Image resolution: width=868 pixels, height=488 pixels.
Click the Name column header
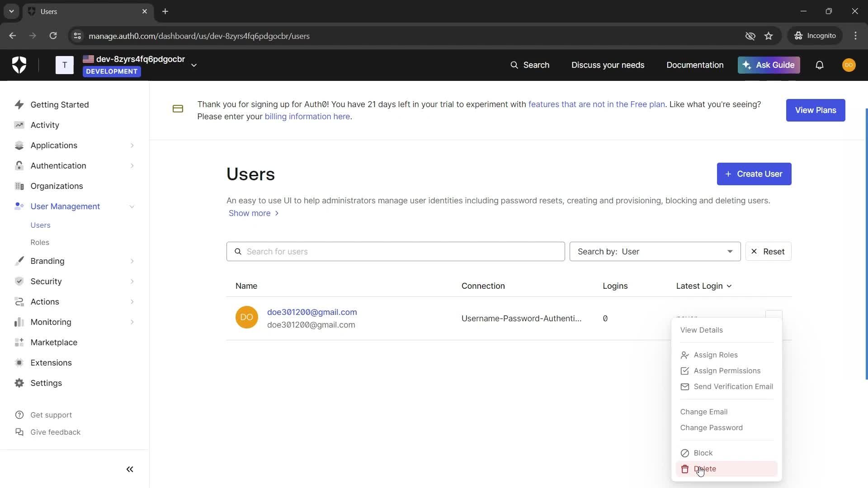pos(246,286)
